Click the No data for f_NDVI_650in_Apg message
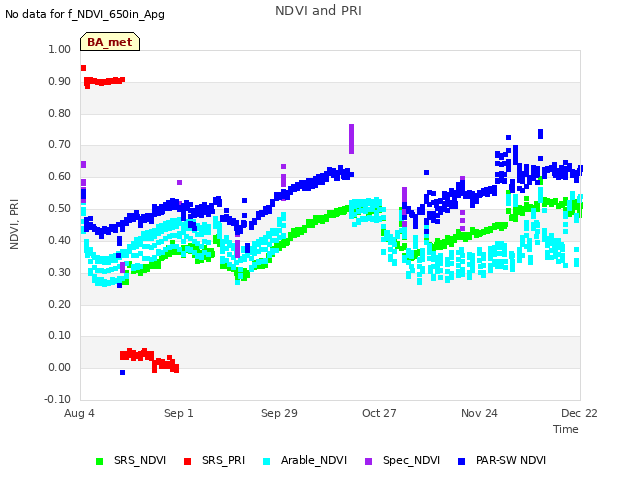The width and height of the screenshot is (640, 480). coord(85,14)
